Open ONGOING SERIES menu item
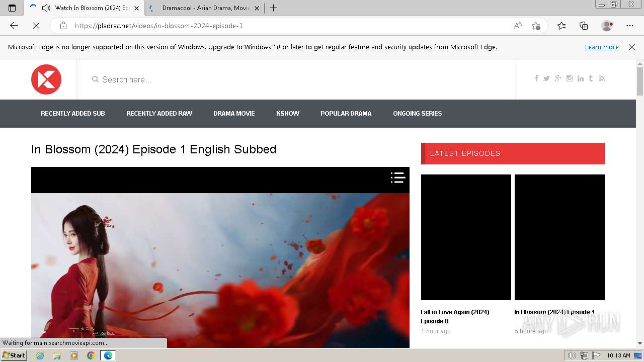644x362 pixels. click(x=418, y=114)
